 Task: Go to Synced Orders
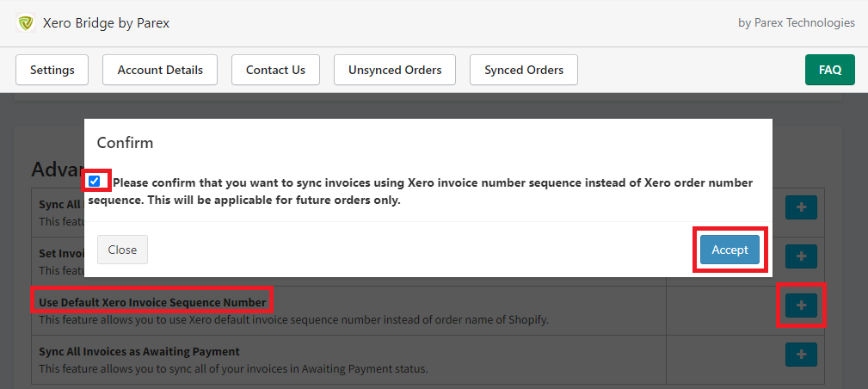tap(524, 70)
